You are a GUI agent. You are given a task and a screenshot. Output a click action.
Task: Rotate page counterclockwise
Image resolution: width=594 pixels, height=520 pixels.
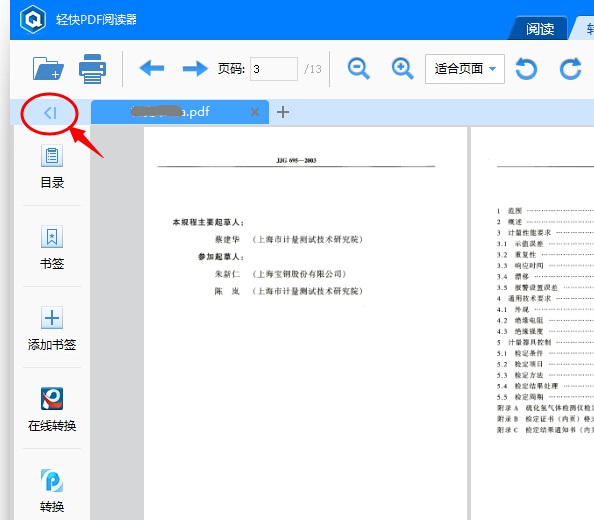pyautogui.click(x=526, y=69)
